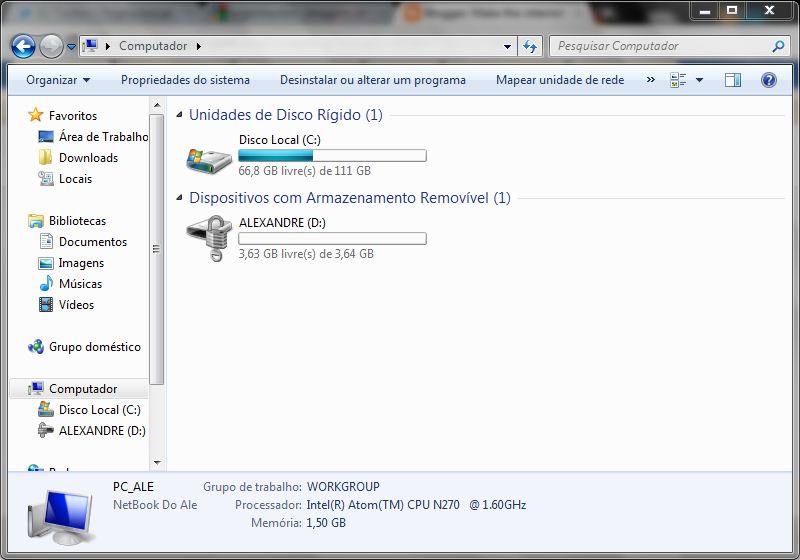Click the Imagens picture icon
The width and height of the screenshot is (800, 560).
click(46, 263)
